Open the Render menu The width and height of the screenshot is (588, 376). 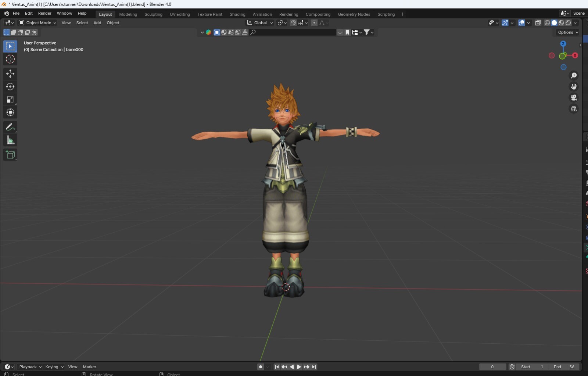click(45, 13)
